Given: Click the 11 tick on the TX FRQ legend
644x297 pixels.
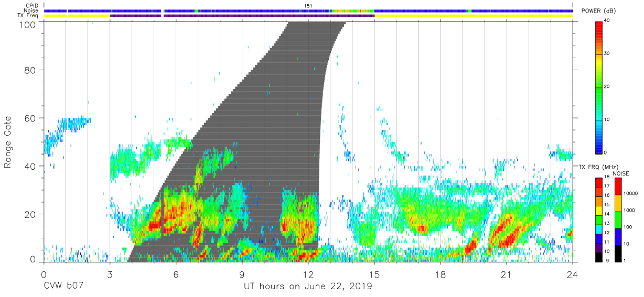Looking at the screenshot, I should [x=607, y=243].
